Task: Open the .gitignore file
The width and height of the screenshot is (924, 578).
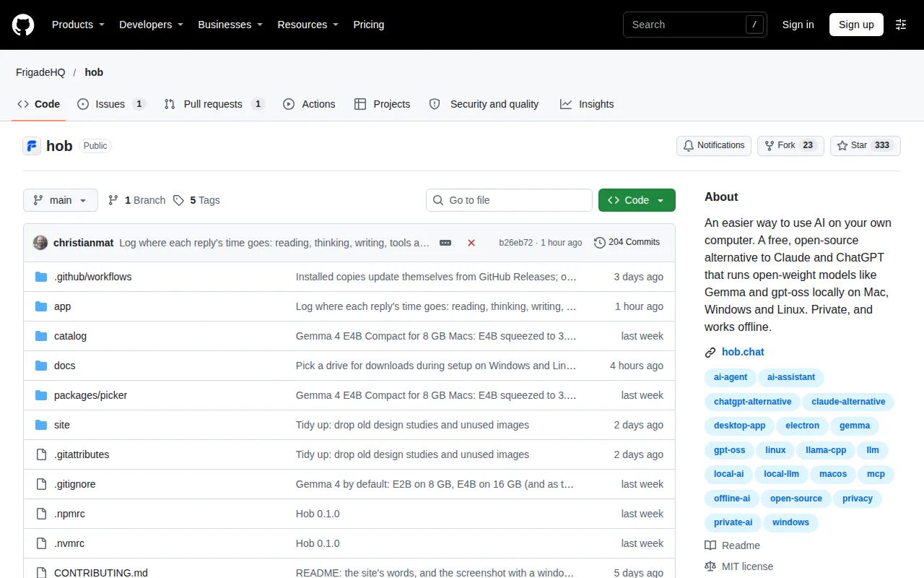Action: point(75,484)
